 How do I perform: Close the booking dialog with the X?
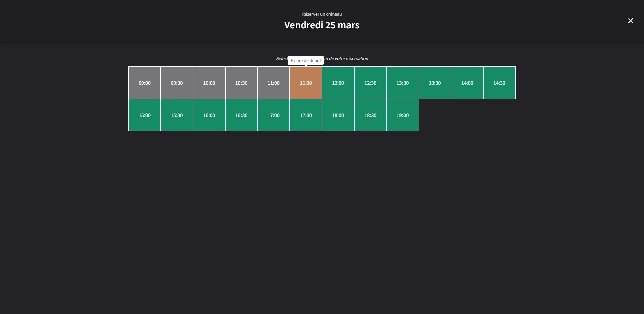[x=630, y=21]
